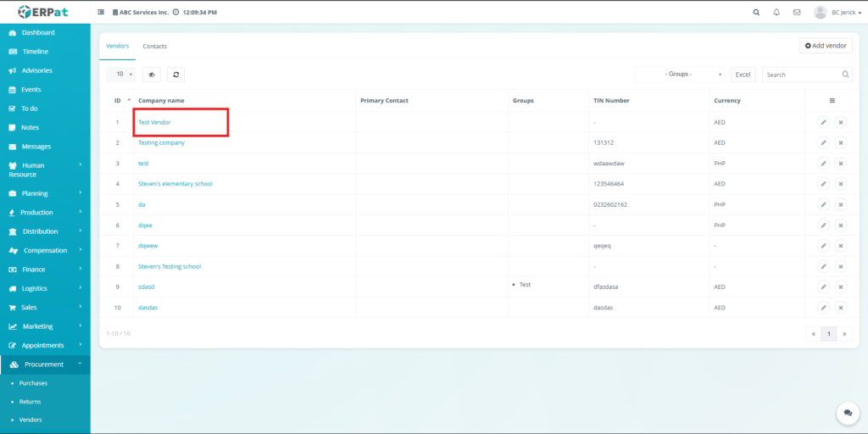Select page 1 in pagination
The height and width of the screenshot is (434, 868).
pyautogui.click(x=829, y=334)
